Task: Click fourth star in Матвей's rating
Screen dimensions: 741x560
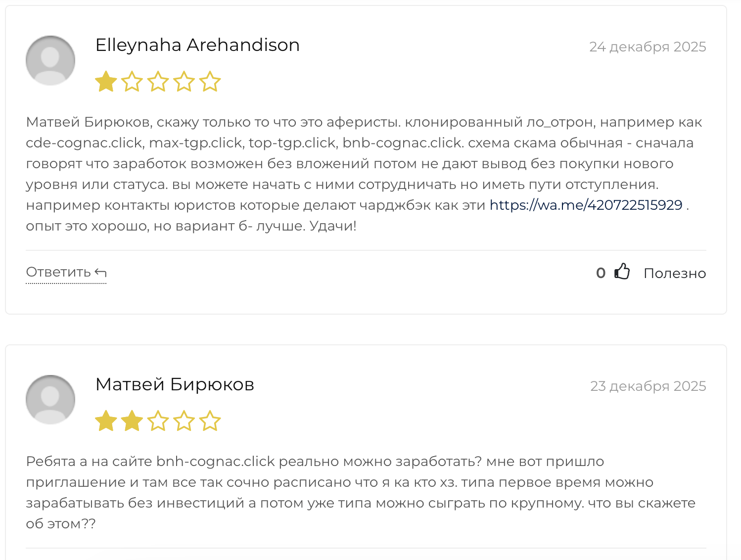Action: (x=184, y=421)
